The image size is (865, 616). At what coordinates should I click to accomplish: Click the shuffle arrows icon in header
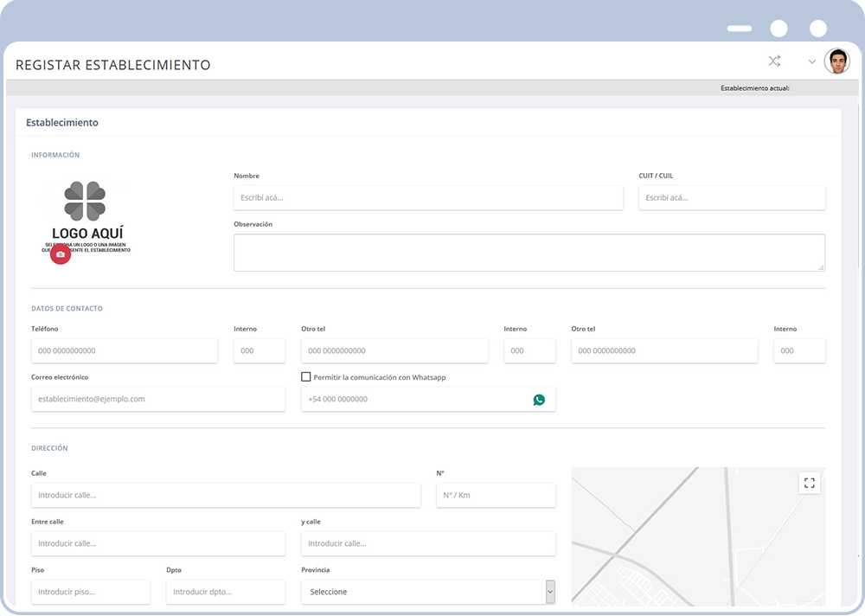[774, 61]
